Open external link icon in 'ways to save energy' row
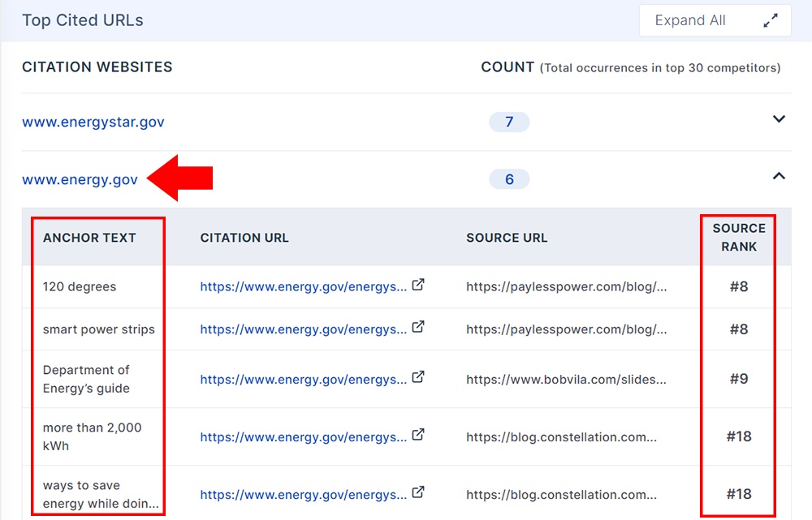 [x=418, y=492]
